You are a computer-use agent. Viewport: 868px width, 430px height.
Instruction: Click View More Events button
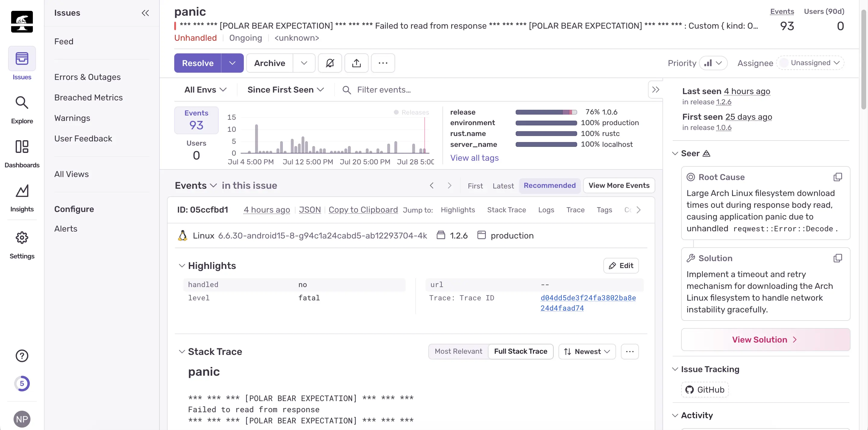tap(619, 185)
